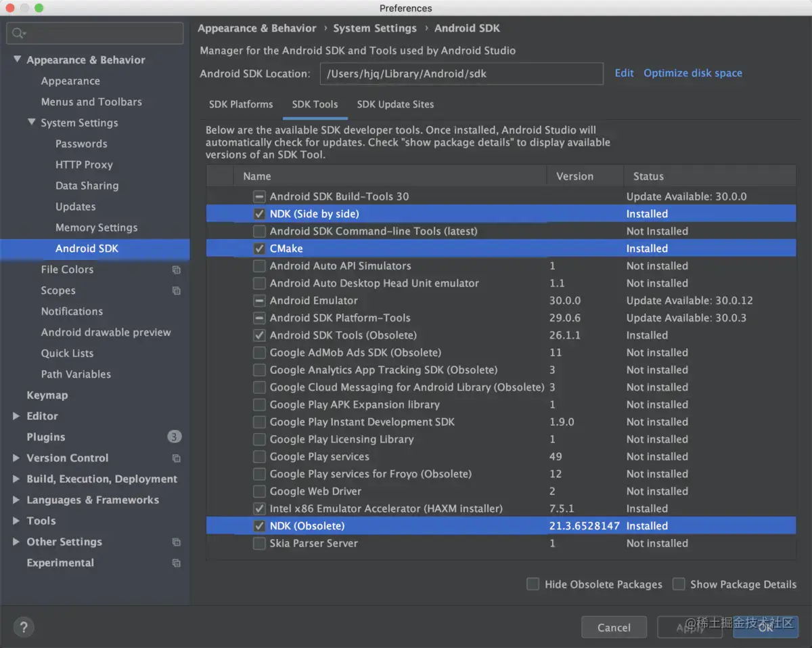Click the Edit SDK location link
The image size is (812, 648).
coord(624,73)
